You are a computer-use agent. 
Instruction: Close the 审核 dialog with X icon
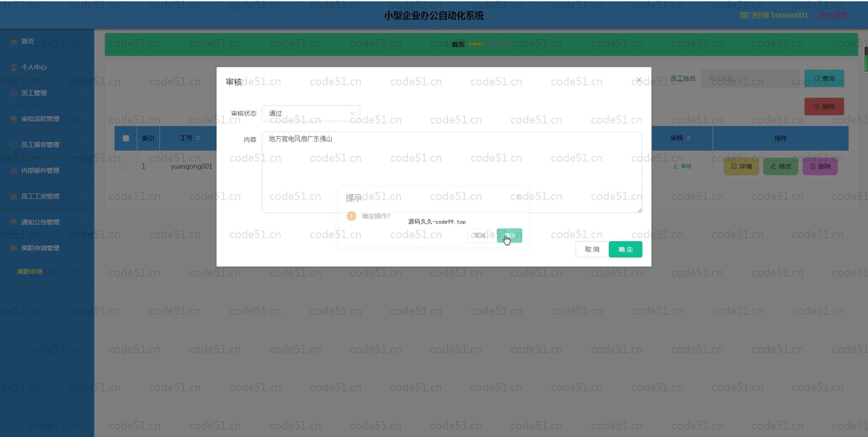[638, 80]
